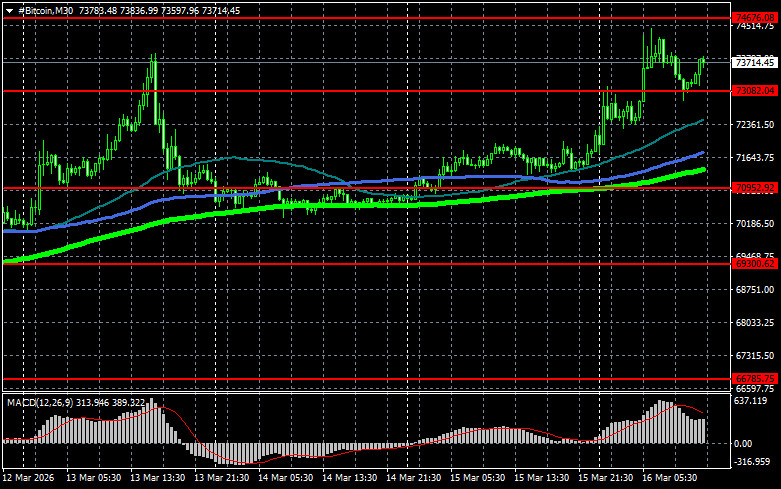Click the 0.00 level on MACD scale
The width and height of the screenshot is (781, 489).
pos(743,443)
